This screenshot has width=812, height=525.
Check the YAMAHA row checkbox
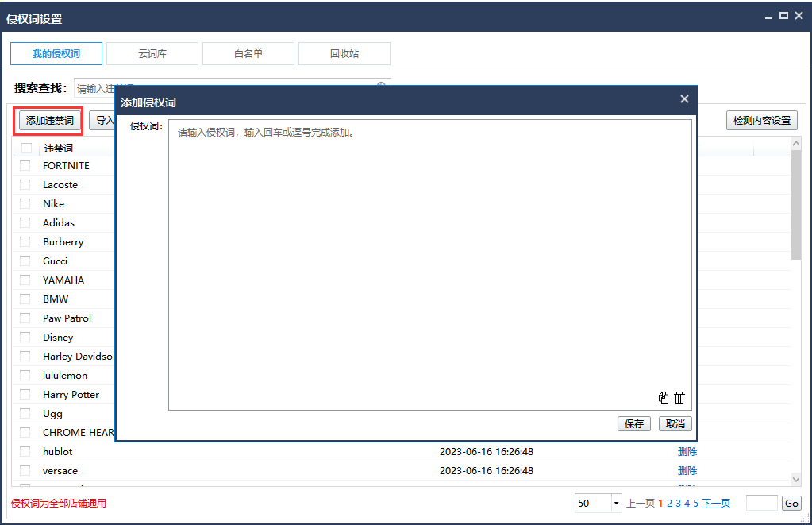point(25,280)
